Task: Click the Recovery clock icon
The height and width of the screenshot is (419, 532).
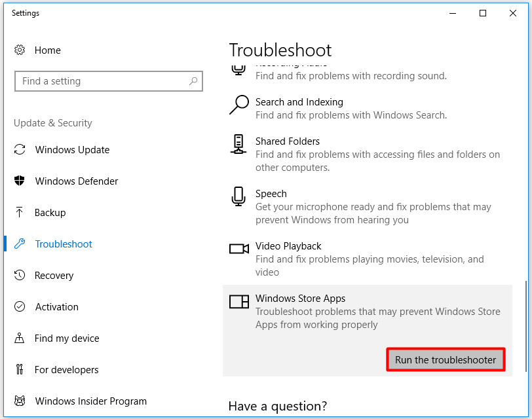Action: [20, 276]
